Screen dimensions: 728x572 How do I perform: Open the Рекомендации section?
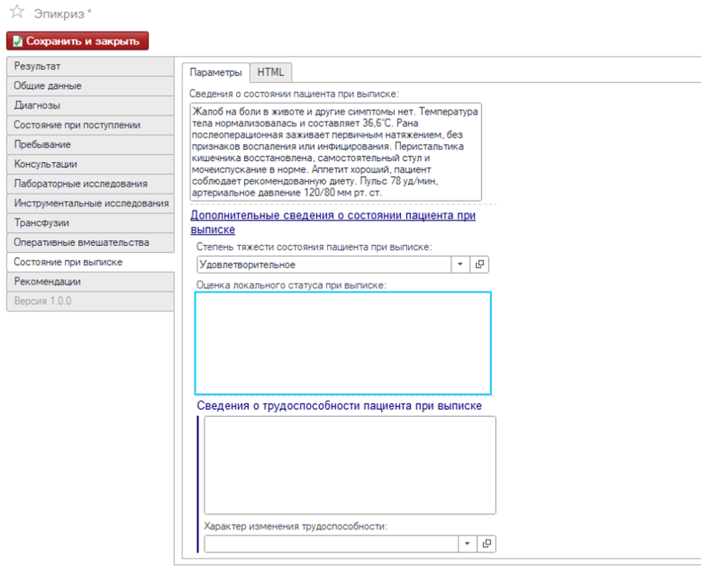tap(90, 281)
